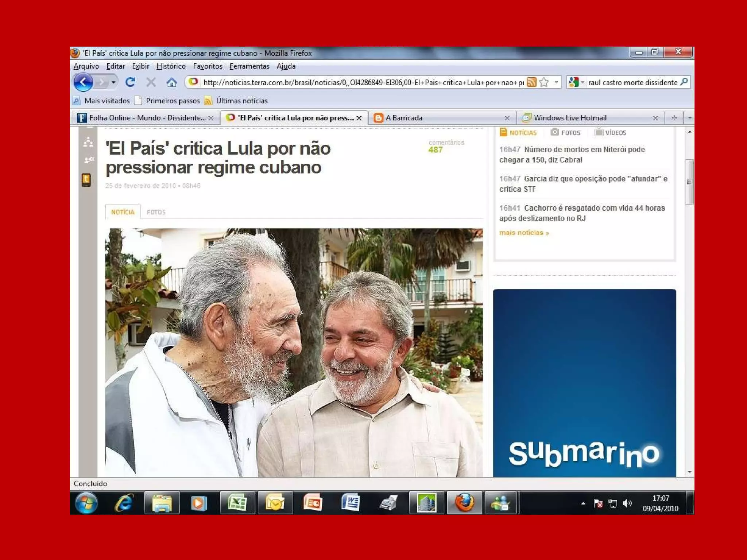Go to home page icon
The height and width of the screenshot is (560, 747).
tap(171, 82)
